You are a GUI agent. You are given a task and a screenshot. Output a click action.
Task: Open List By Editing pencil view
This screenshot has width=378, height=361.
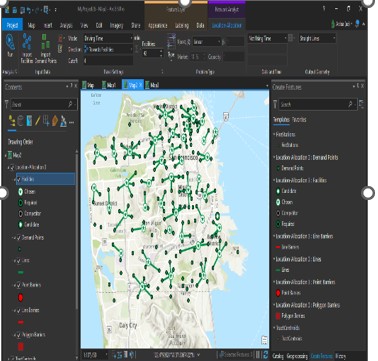pos(37,121)
